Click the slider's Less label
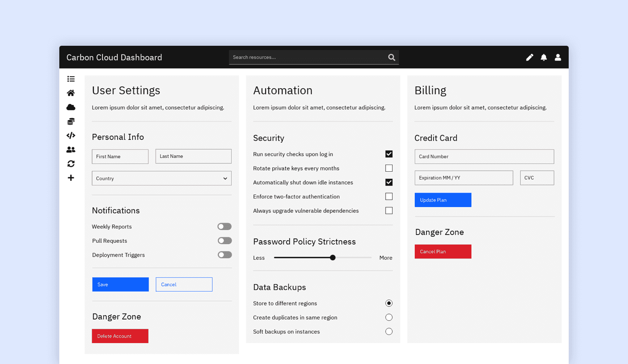The height and width of the screenshot is (364, 628). 259,258
